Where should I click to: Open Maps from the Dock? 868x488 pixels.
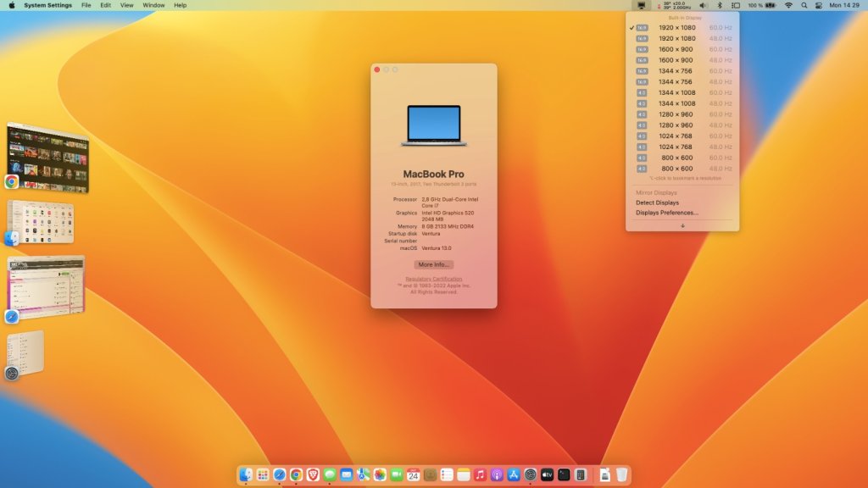(x=363, y=474)
